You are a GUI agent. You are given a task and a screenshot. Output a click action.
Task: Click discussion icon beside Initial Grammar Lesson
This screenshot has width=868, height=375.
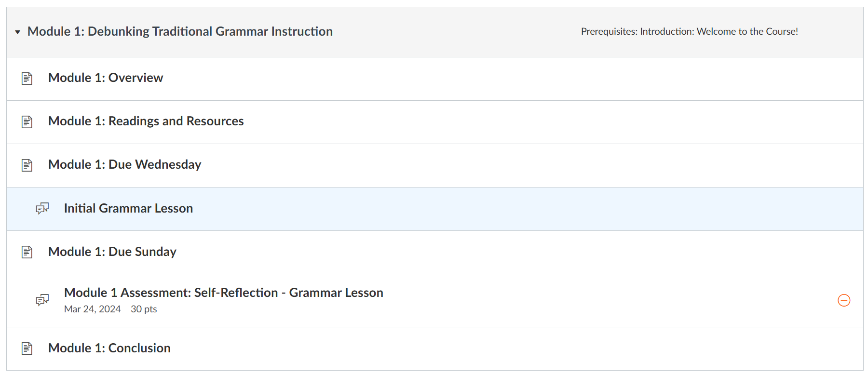point(42,209)
